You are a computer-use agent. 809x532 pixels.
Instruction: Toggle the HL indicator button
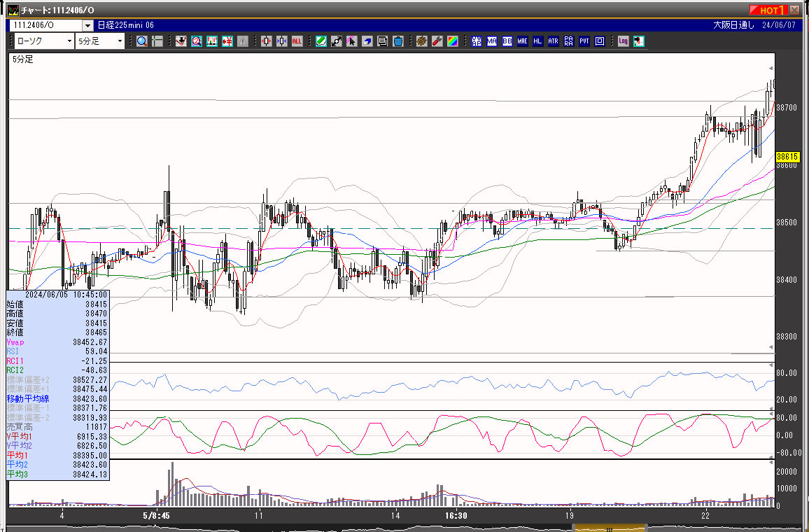point(537,41)
